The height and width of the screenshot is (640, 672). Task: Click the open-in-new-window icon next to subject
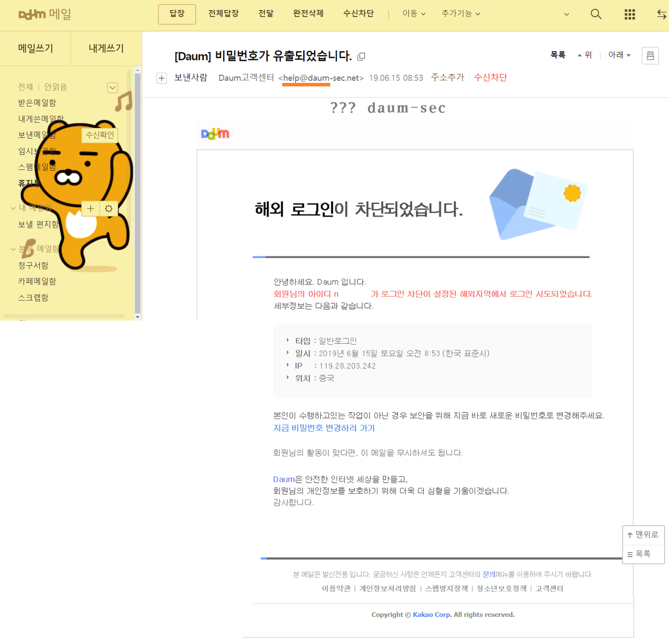(x=361, y=56)
